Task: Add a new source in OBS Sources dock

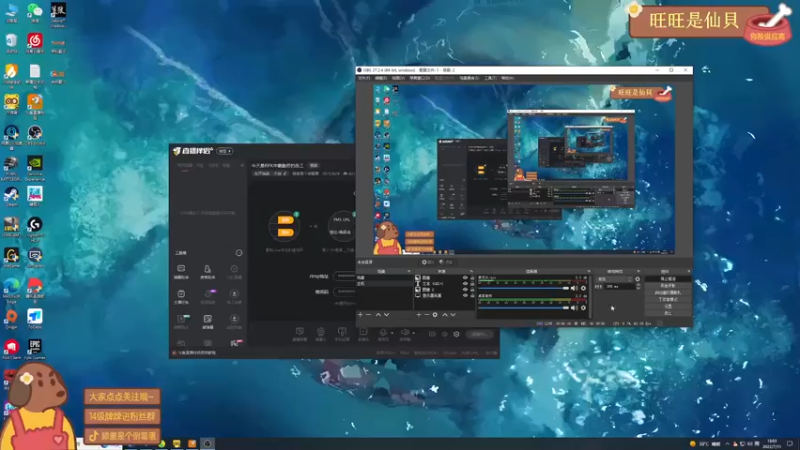Action: pos(418,315)
